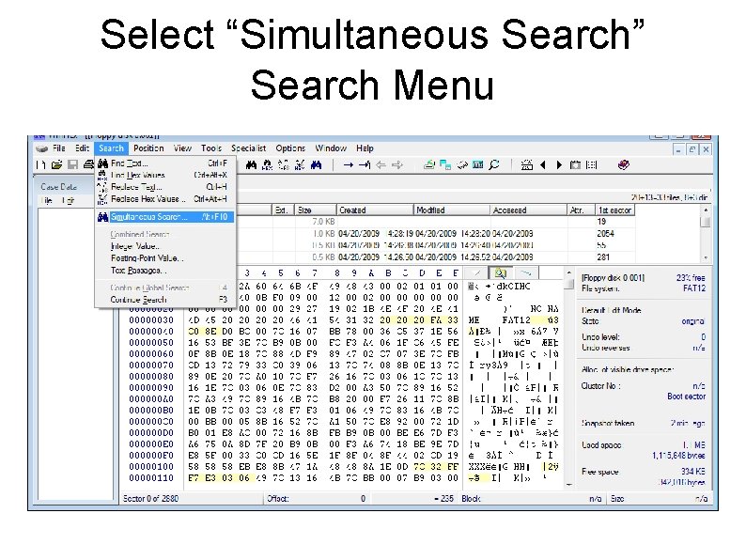Select Replace Hex Values menu entry
Image resolution: width=746 pixels, height=560 pixels.
164,199
